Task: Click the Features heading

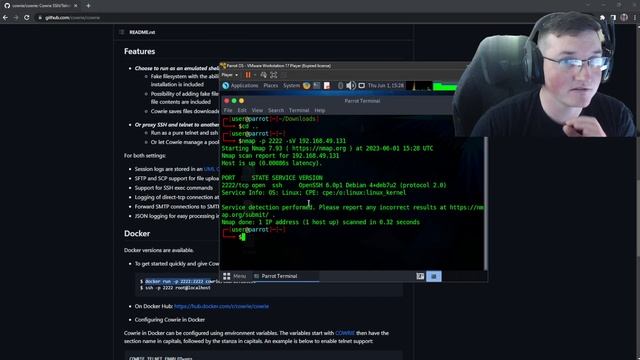Action: point(140,51)
